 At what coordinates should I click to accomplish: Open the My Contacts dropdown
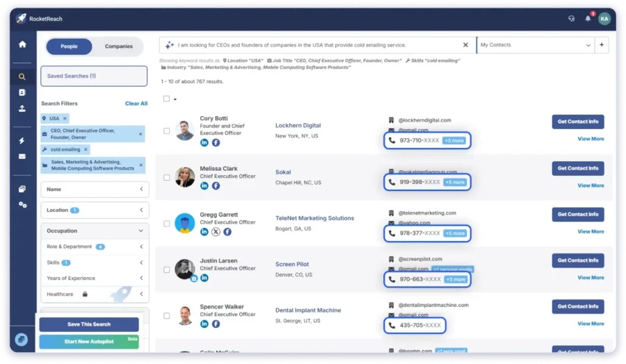536,45
